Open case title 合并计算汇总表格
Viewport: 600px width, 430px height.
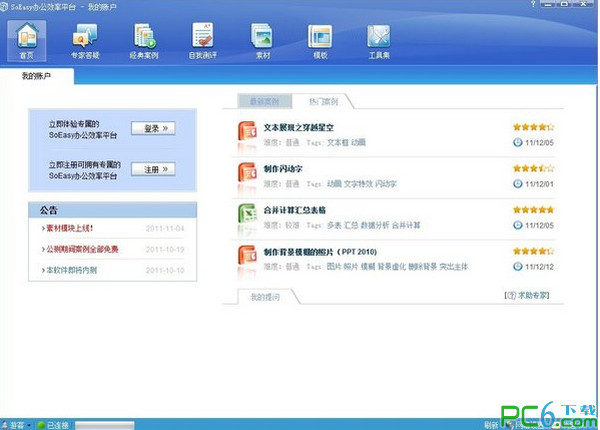click(295, 210)
